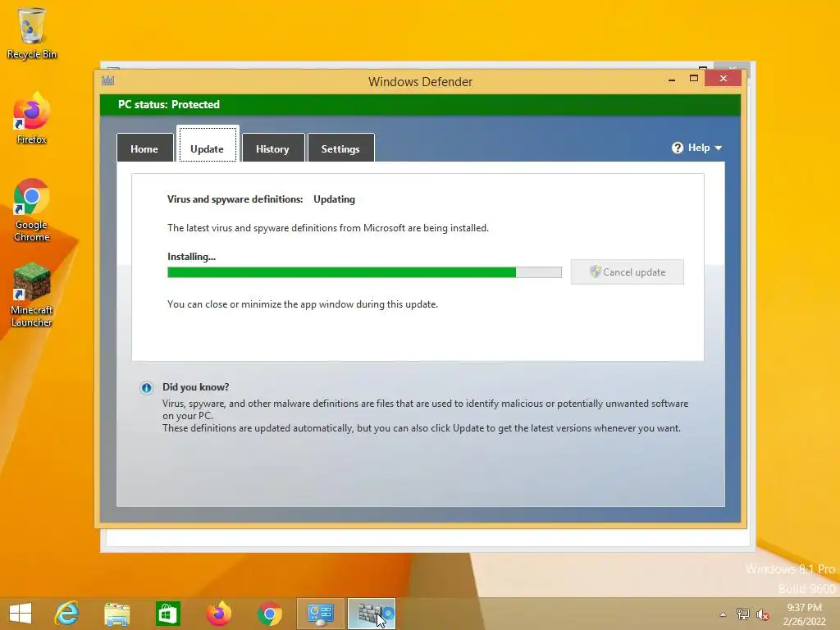
Task: Switch to the Control Panel taskbar window
Action: tap(321, 614)
